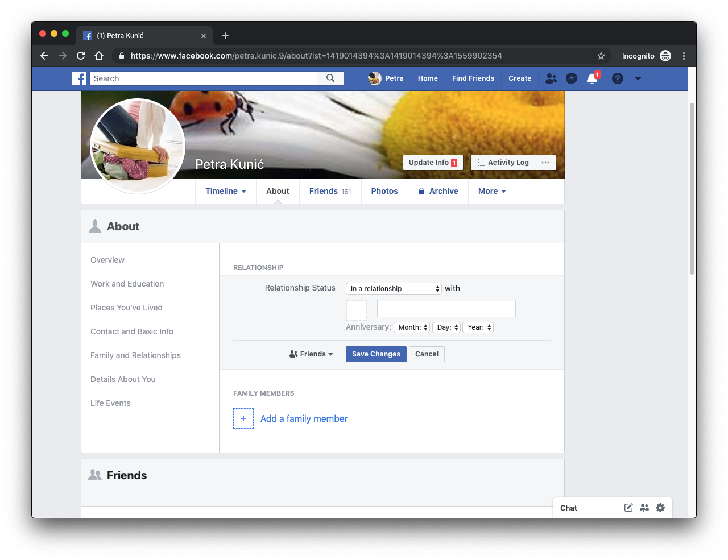Open the Quick Help question mark icon
Viewport: 728px width, 560px height.
[x=617, y=78]
